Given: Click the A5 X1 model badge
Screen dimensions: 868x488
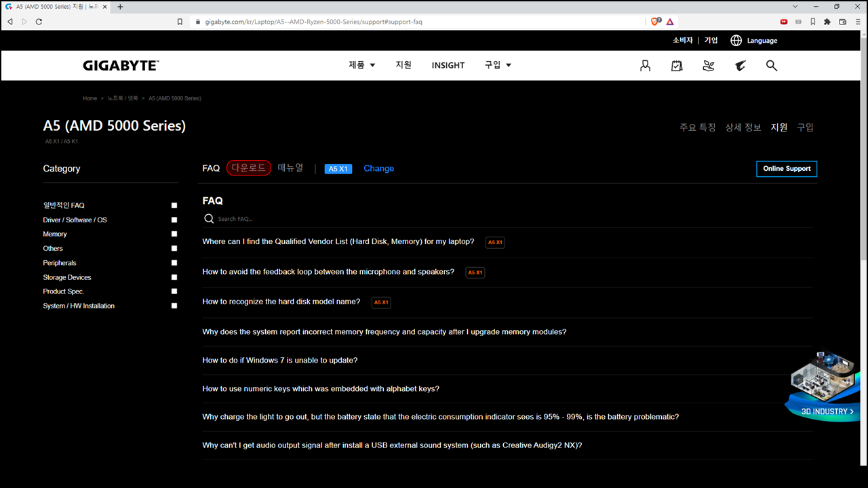Looking at the screenshot, I should [x=338, y=169].
